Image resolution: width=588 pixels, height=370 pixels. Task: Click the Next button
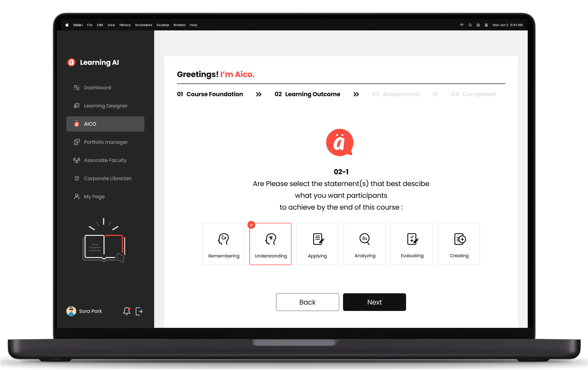(x=374, y=302)
